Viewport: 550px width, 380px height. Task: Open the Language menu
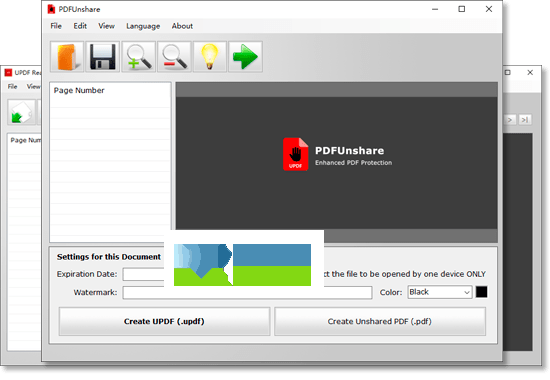click(x=143, y=26)
